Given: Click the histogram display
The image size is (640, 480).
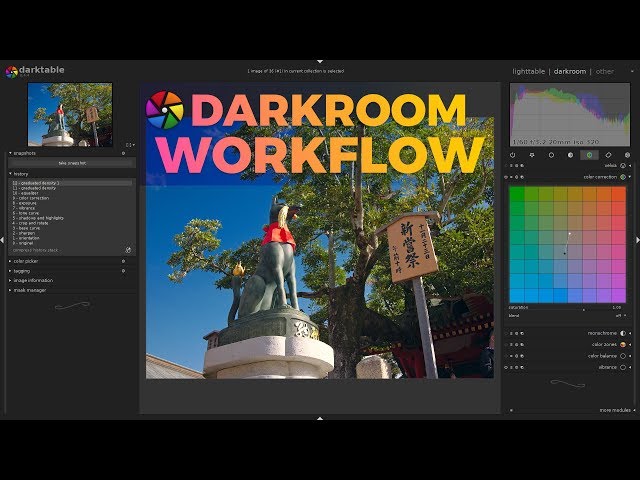Looking at the screenshot, I should point(570,115).
